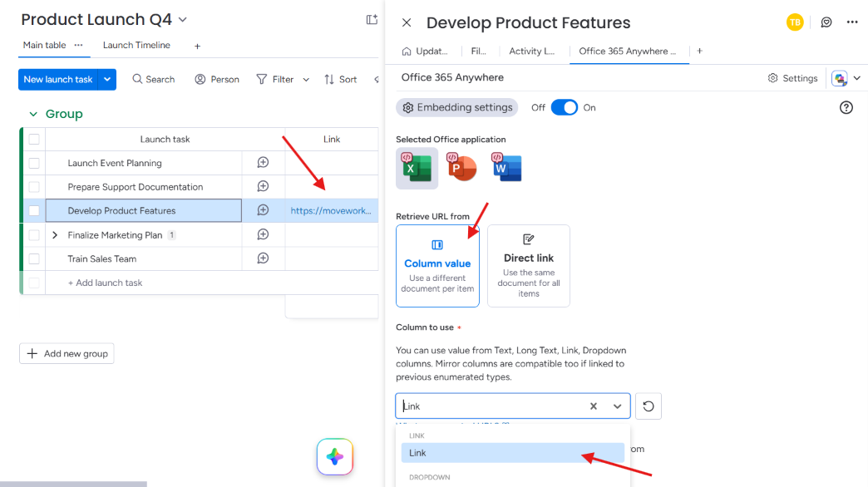
Task: Toggle the embedding Off/On switch
Action: click(x=564, y=107)
